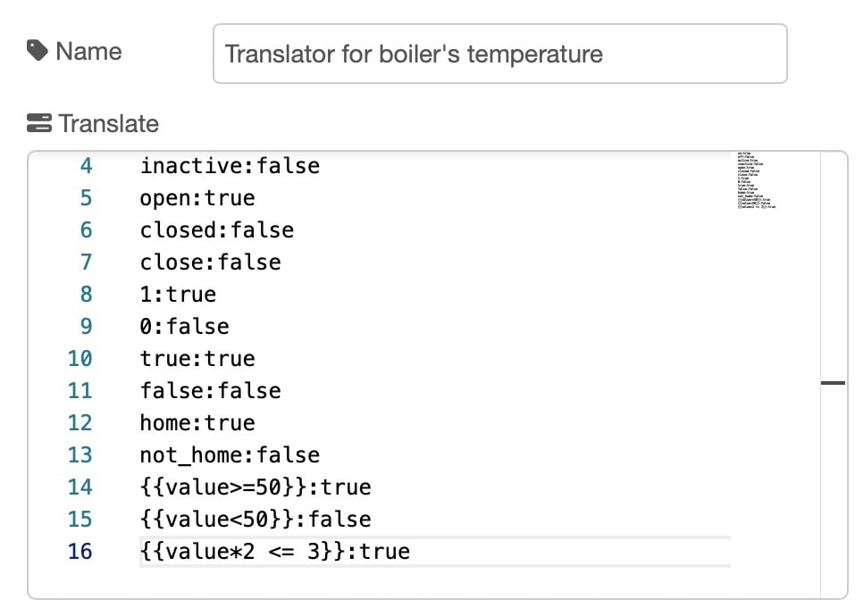The height and width of the screenshot is (616, 863).
Task: Click inside the Name input field
Action: [x=500, y=54]
